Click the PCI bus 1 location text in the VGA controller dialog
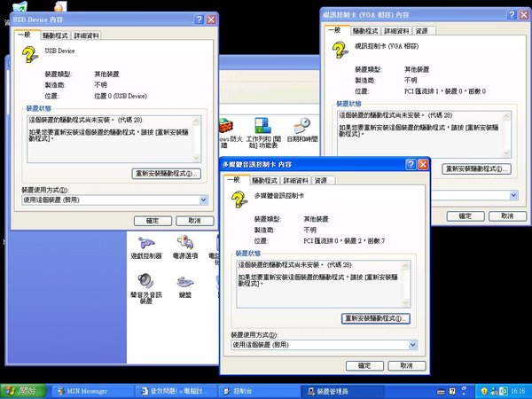This screenshot has height=399, width=532. coord(444,91)
